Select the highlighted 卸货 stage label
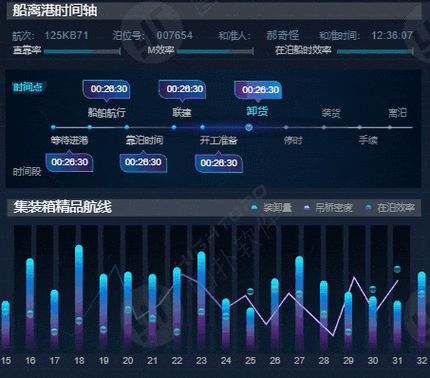This screenshot has height=378, width=430. coord(257,111)
